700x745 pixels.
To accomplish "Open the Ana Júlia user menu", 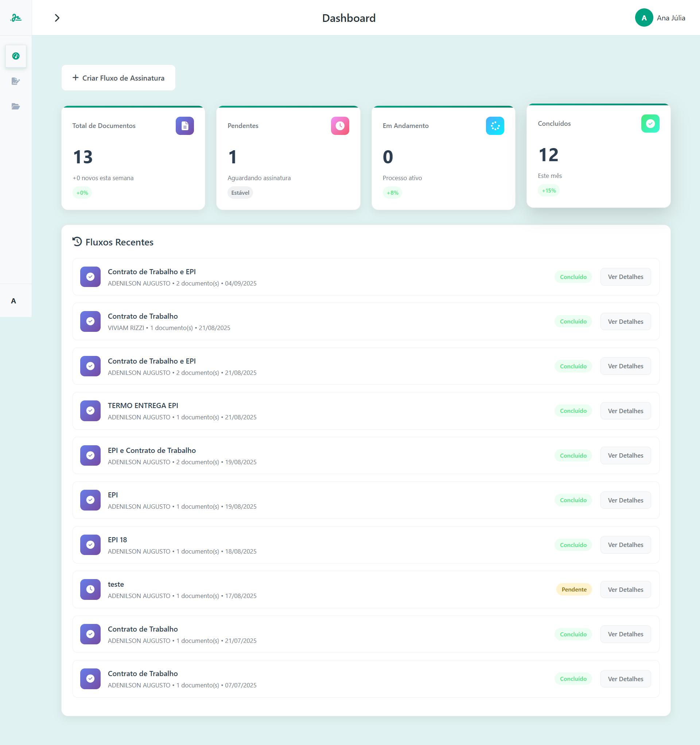I will 660,18.
